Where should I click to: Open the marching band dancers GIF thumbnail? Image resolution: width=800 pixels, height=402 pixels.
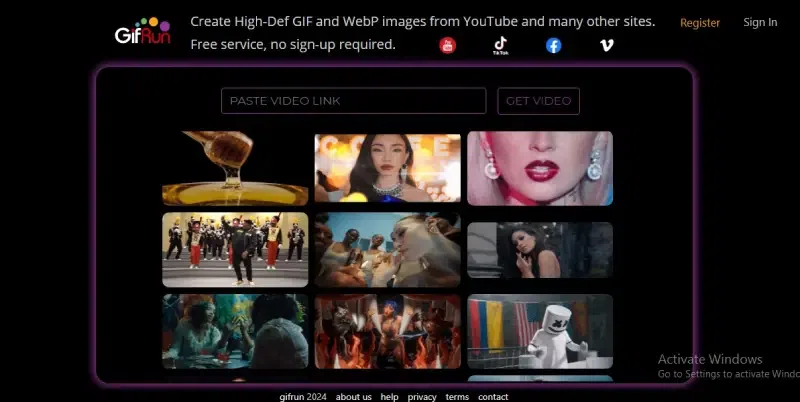[235, 249]
